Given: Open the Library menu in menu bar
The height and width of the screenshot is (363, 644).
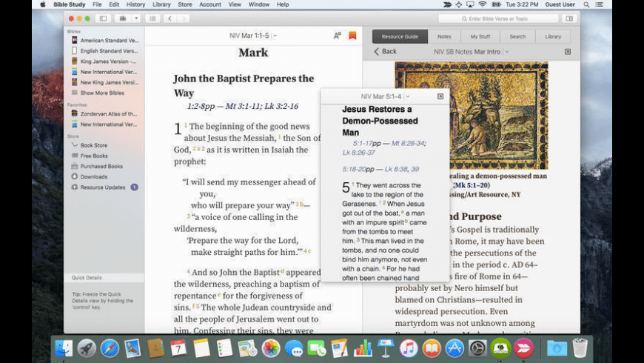Looking at the screenshot, I should click(x=161, y=4).
